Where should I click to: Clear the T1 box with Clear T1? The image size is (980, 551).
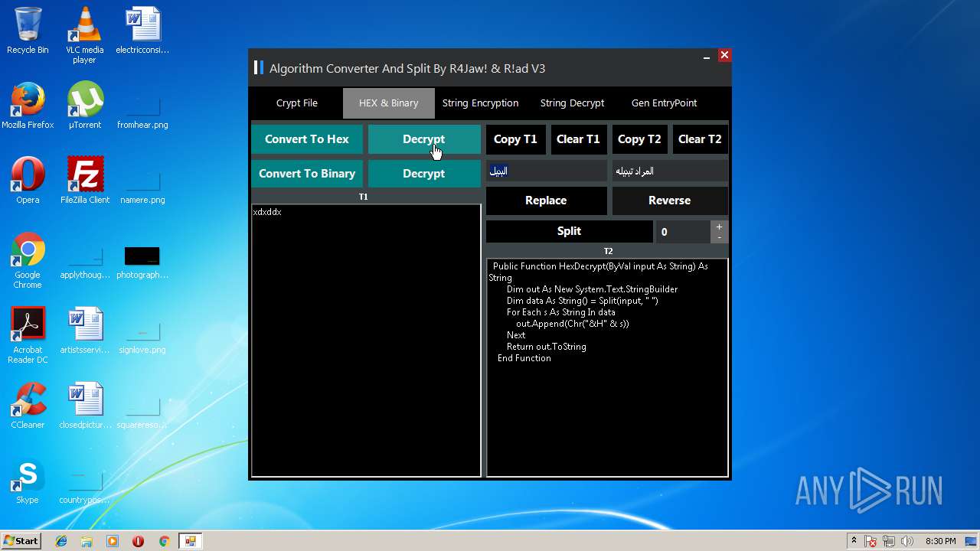tap(578, 139)
